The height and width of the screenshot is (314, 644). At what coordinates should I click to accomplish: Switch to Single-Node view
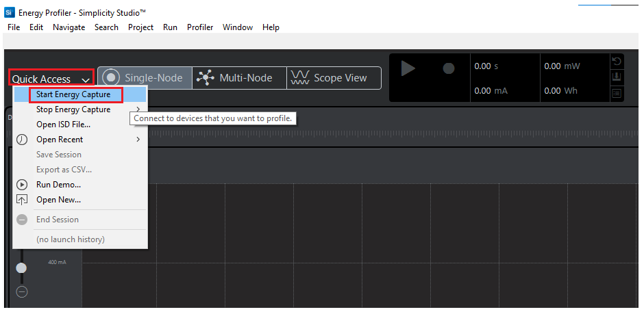pyautogui.click(x=144, y=78)
